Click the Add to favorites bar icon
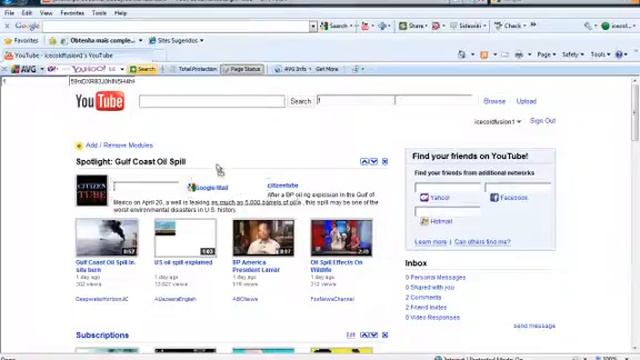640x360 pixels. click(x=53, y=41)
